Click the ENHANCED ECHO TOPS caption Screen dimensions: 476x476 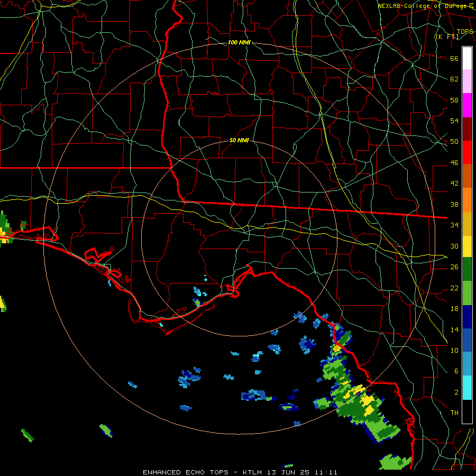[186, 472]
